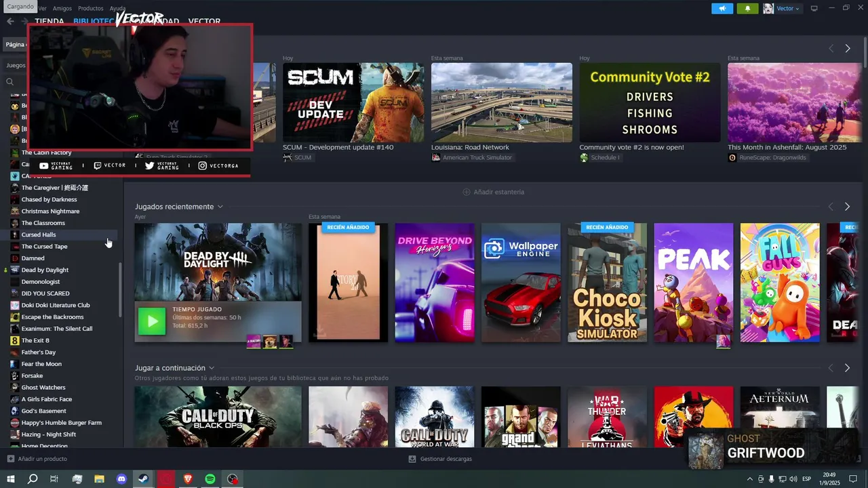868x488 pixels.
Task: Play Dead by Daylight green button
Action: (152, 321)
